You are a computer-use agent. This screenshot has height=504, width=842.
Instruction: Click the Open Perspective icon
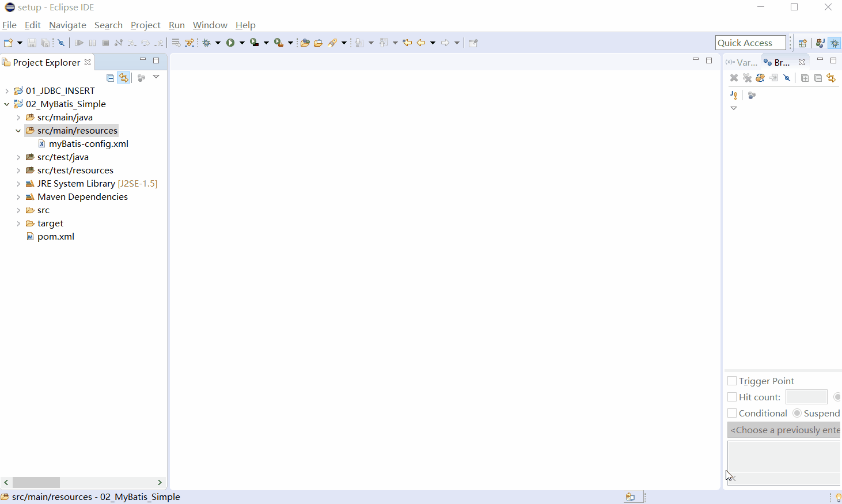[x=803, y=43]
